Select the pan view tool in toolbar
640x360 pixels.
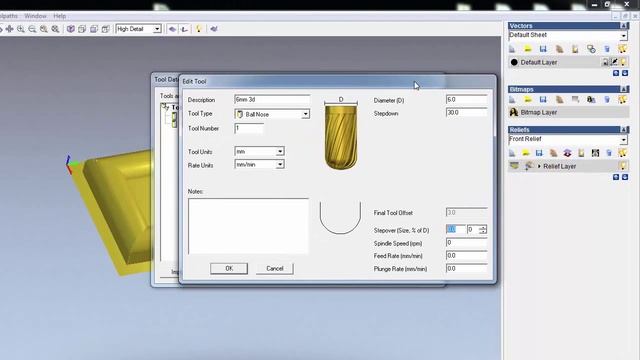[9, 29]
